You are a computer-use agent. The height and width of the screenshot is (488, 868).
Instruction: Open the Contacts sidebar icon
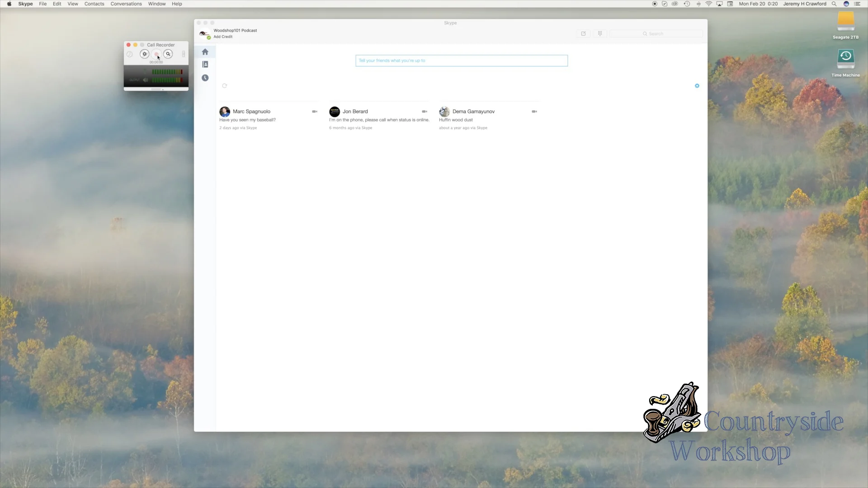point(205,65)
